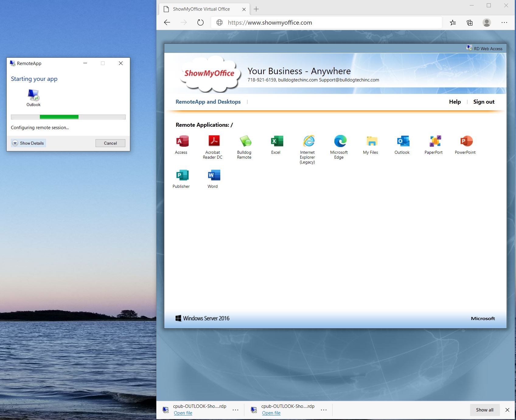The height and width of the screenshot is (420, 516).
Task: Open the My Files remote app
Action: point(371,145)
